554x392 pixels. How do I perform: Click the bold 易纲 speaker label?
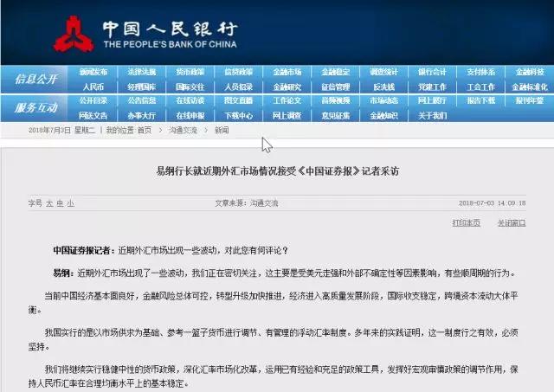61,273
